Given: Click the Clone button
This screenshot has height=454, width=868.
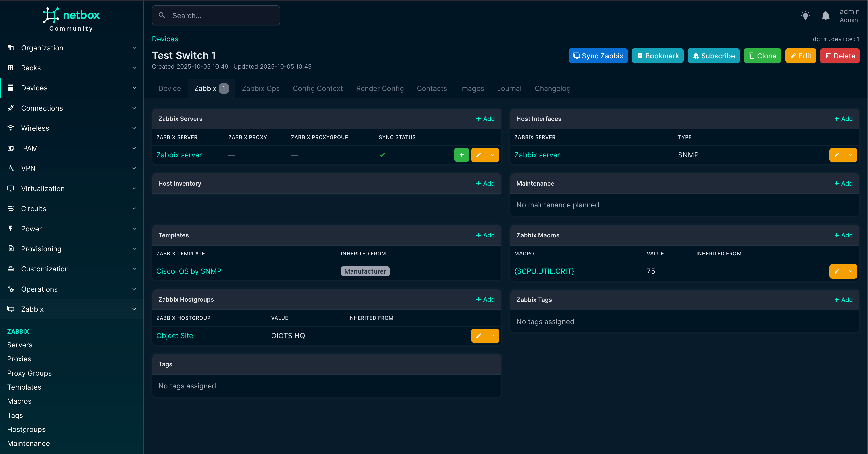Looking at the screenshot, I should pyautogui.click(x=762, y=56).
